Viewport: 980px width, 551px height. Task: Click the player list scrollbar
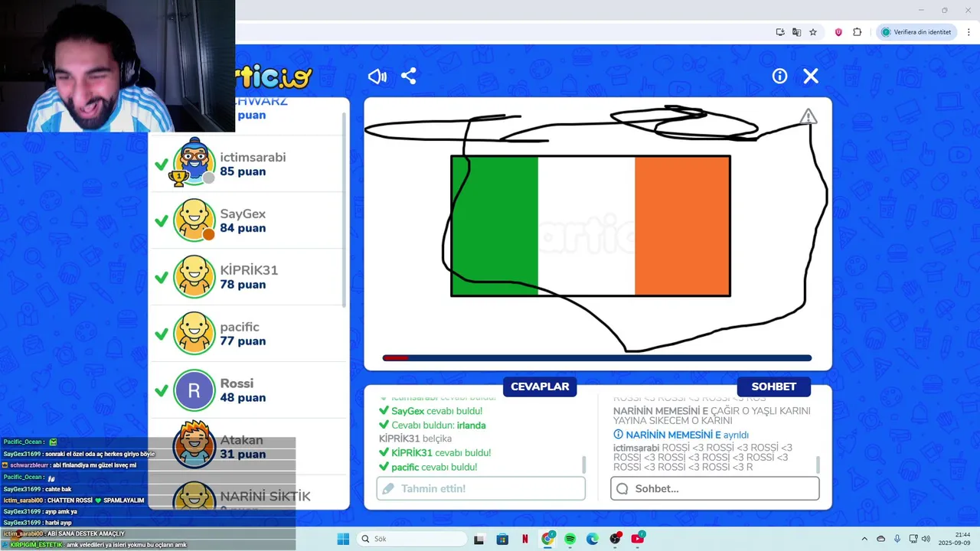coord(344,210)
